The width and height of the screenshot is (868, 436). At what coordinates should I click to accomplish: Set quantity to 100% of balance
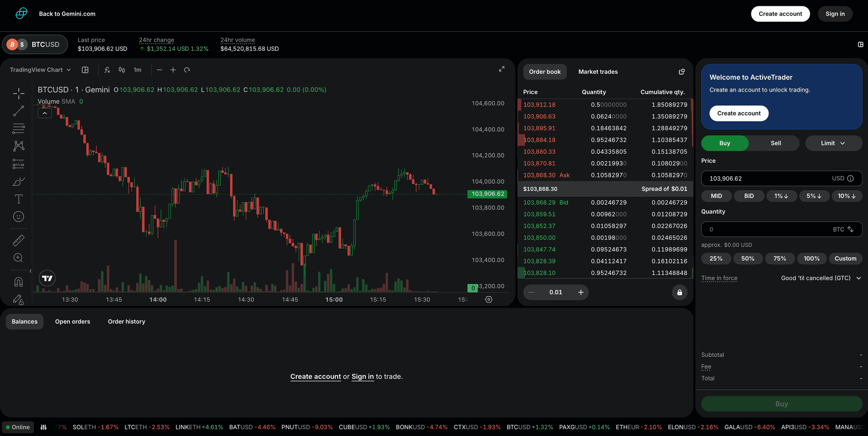[x=812, y=258]
